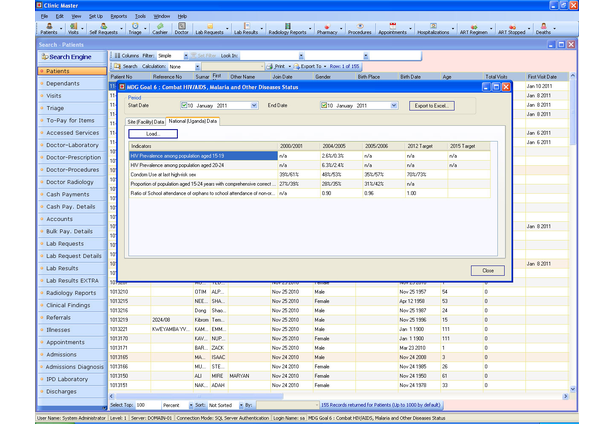
Task: Click the Print icon in the grid toolbar
Action: point(269,66)
